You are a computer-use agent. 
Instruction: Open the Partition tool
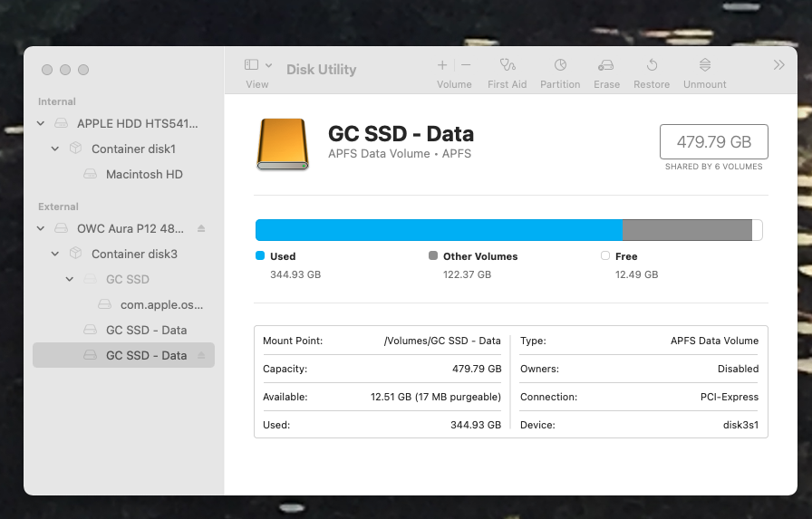560,64
